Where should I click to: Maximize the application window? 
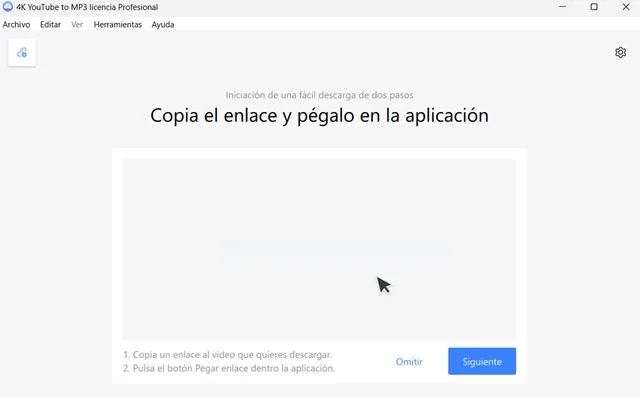(594, 7)
